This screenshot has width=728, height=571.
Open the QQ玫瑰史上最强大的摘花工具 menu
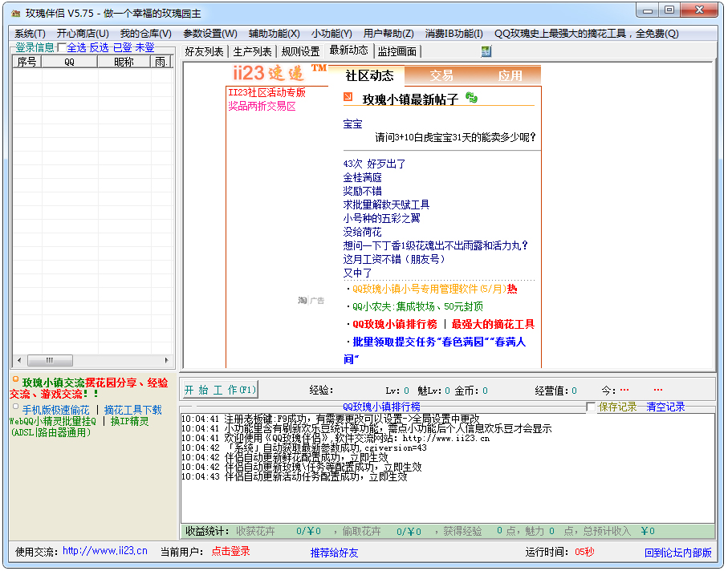click(x=587, y=34)
